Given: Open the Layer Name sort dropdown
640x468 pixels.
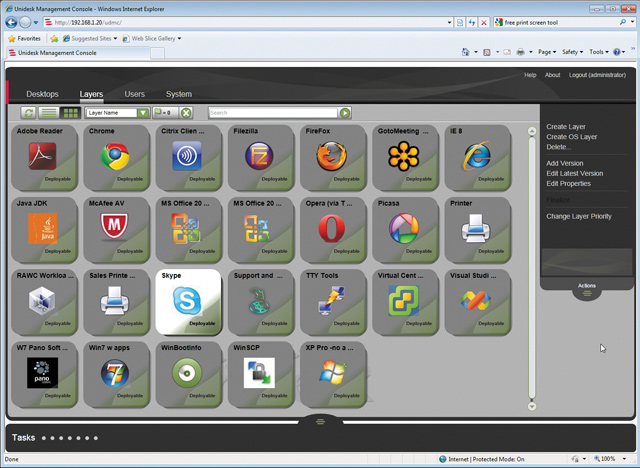Looking at the screenshot, I should pos(143,113).
